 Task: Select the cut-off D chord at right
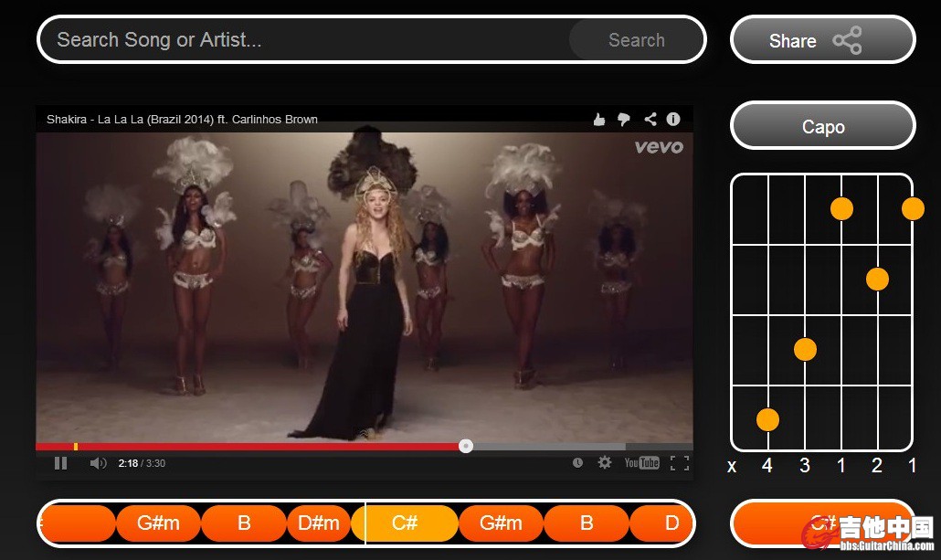coord(662,523)
